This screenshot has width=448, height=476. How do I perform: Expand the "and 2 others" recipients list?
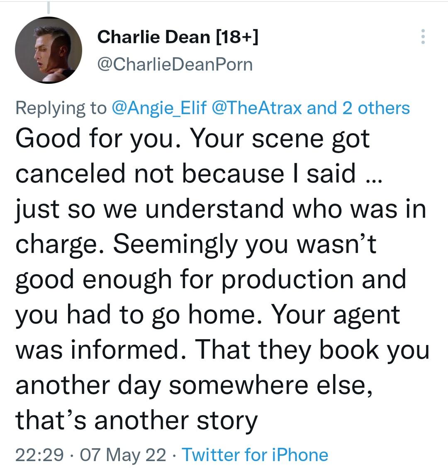[358, 108]
